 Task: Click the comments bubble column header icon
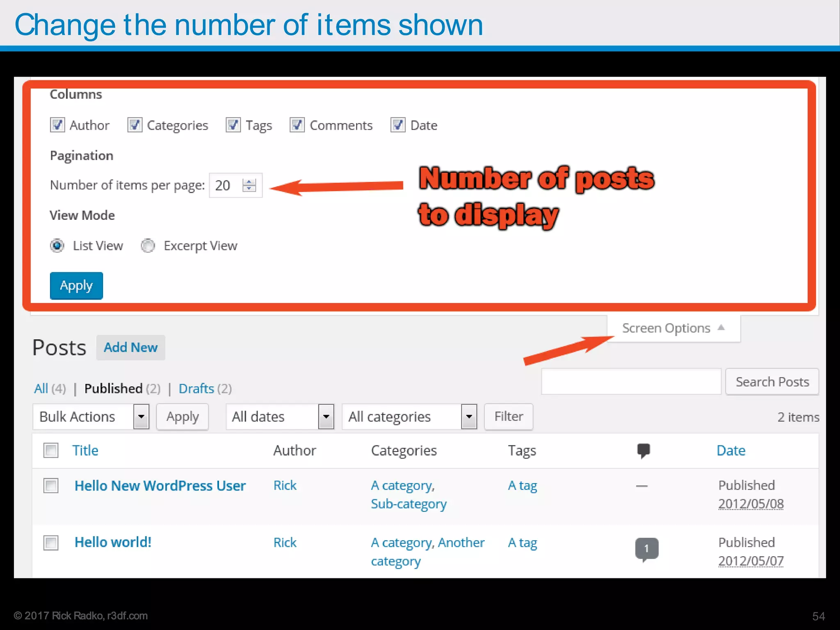click(644, 451)
